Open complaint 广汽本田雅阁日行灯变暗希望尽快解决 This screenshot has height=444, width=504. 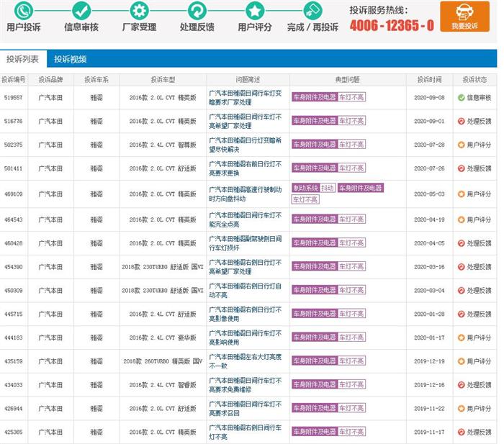pyautogui.click(x=246, y=145)
